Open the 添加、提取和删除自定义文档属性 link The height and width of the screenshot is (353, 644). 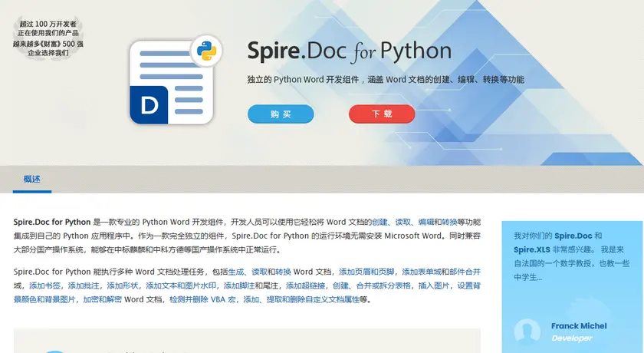[x=301, y=299]
